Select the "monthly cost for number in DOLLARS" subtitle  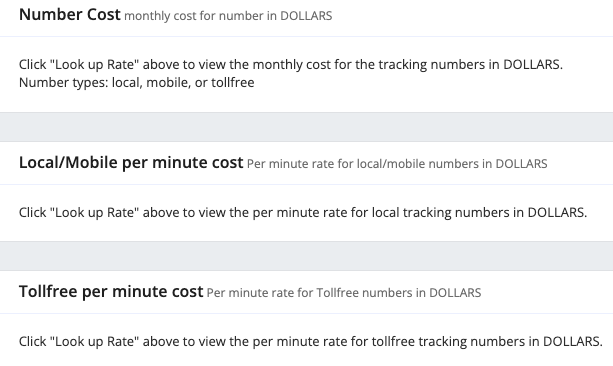(228, 16)
